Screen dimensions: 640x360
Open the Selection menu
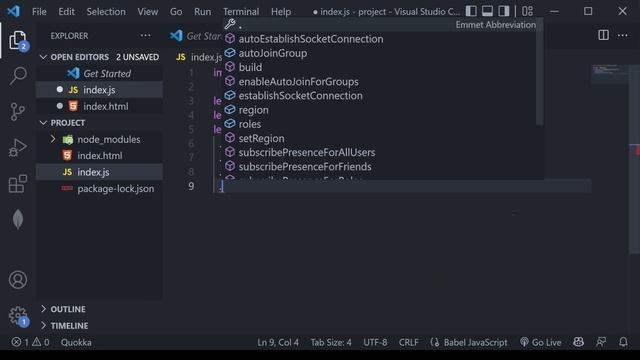pyautogui.click(x=106, y=11)
